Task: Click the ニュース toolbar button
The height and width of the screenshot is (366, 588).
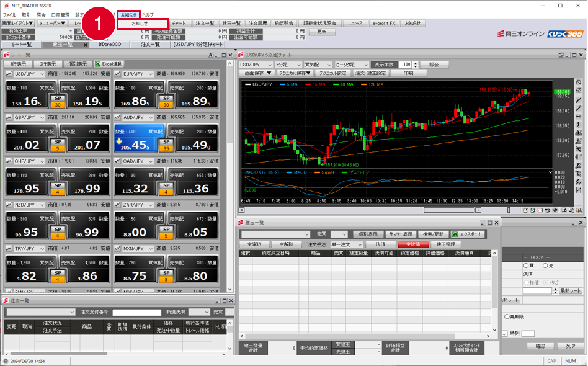Action: [x=355, y=23]
